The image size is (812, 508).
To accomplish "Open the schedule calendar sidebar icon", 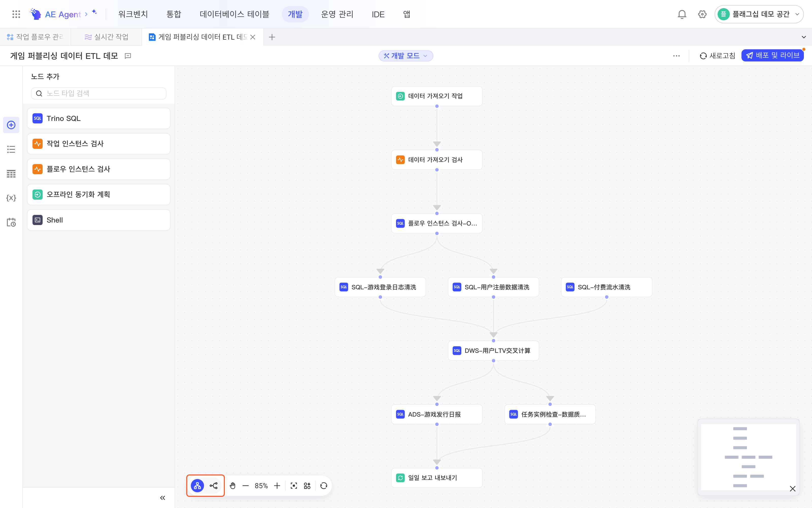I will click(11, 222).
